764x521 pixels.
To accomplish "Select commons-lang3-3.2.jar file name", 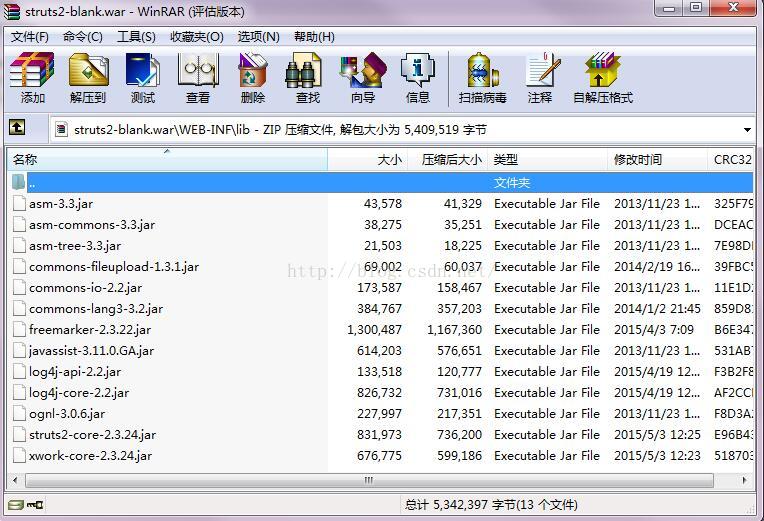I will pyautogui.click(x=96, y=309).
